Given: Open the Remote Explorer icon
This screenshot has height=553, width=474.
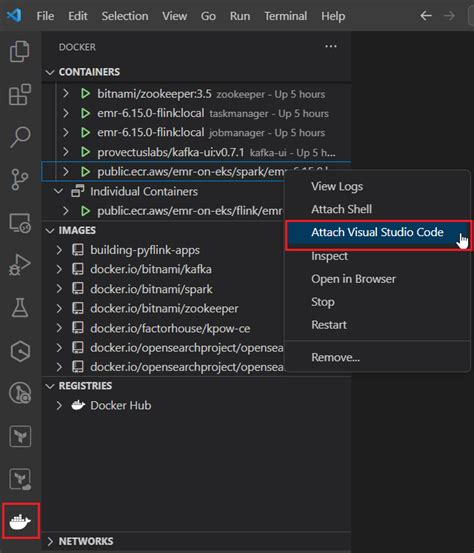Looking at the screenshot, I should pyautogui.click(x=20, y=223).
